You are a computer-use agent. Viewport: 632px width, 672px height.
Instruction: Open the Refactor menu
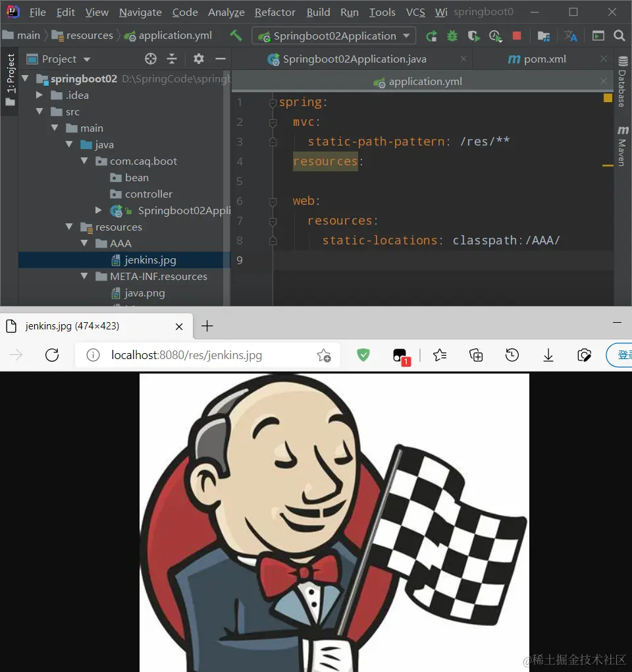pos(275,12)
